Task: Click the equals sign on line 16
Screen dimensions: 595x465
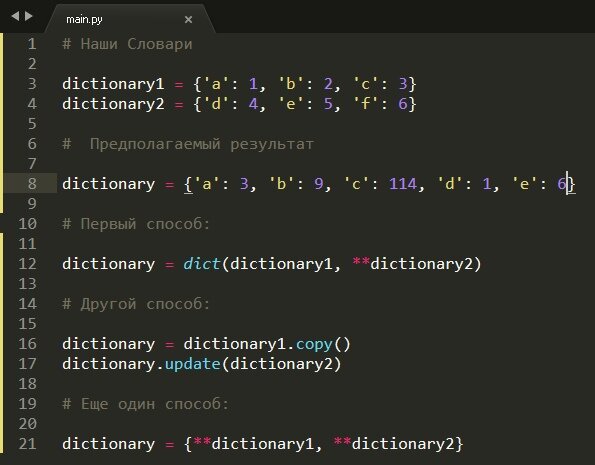Action: pos(170,345)
